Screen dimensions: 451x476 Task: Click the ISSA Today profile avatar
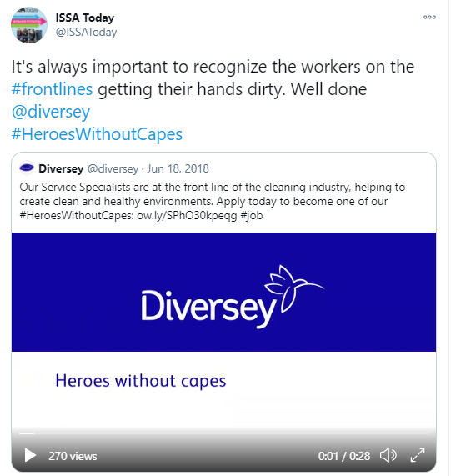(x=29, y=25)
